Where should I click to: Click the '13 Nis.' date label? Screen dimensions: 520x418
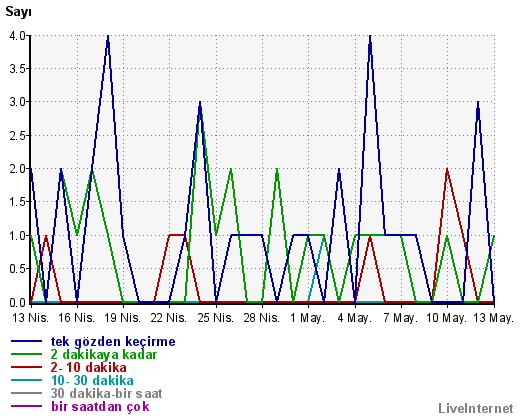(x=31, y=318)
